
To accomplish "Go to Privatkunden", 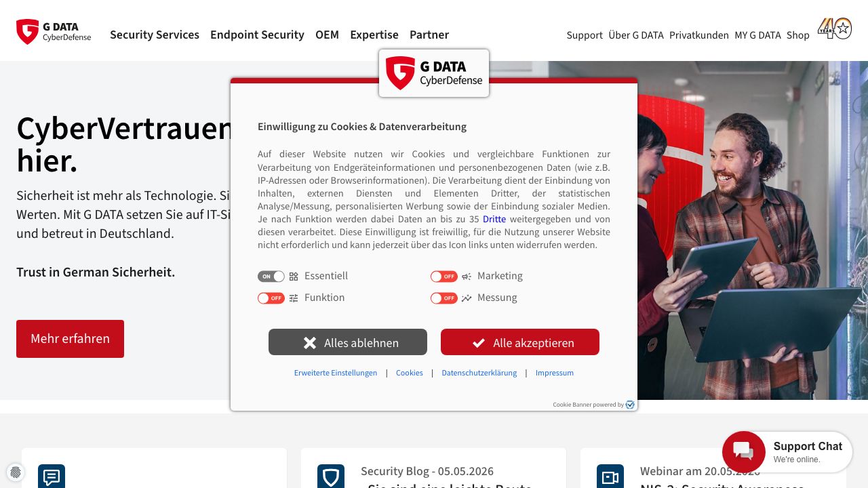I will click(699, 35).
